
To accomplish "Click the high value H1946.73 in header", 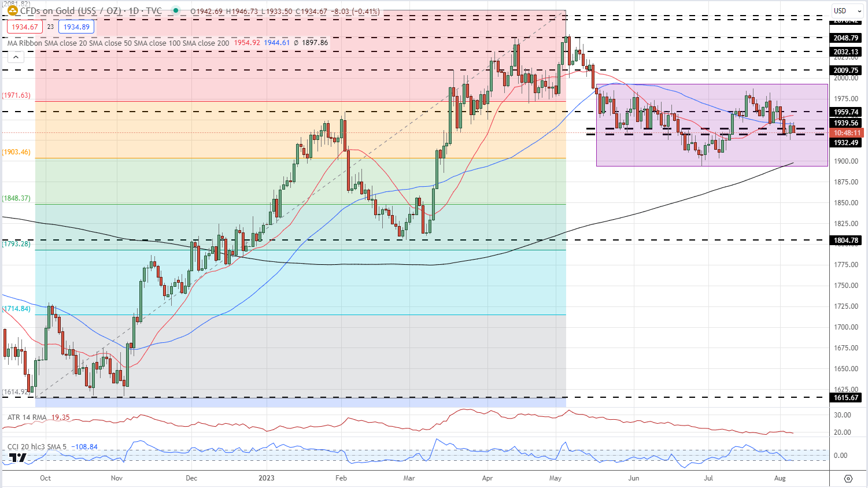I will [242, 12].
